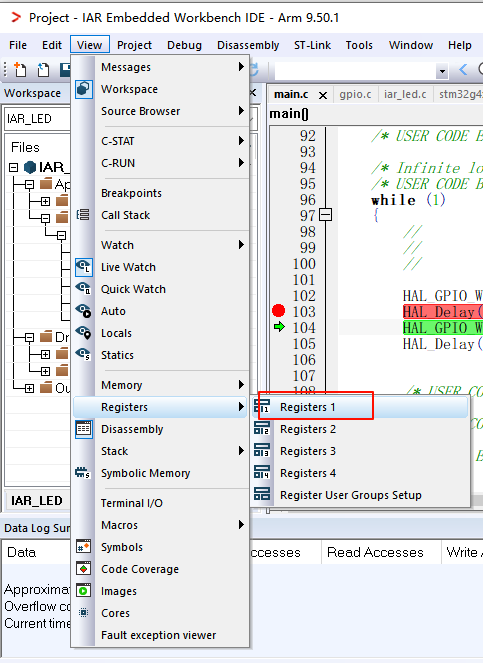Click the New Document toolbar icon
Screen dimensions: 483x663
pos(19,69)
